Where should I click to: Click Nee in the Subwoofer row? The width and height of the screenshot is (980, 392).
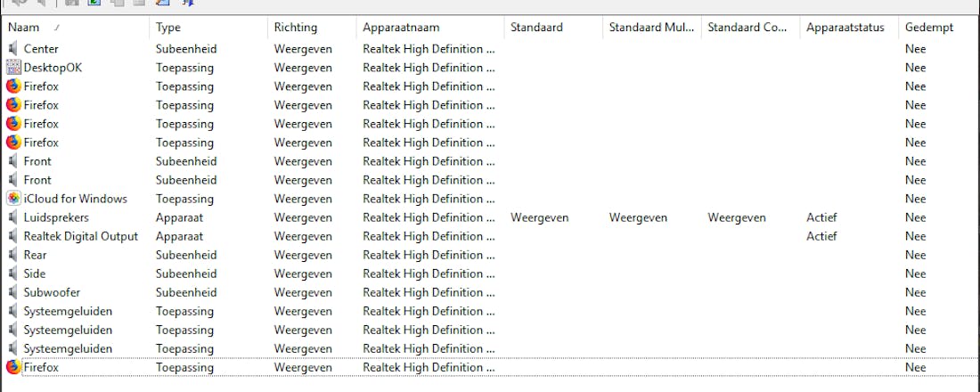point(916,292)
